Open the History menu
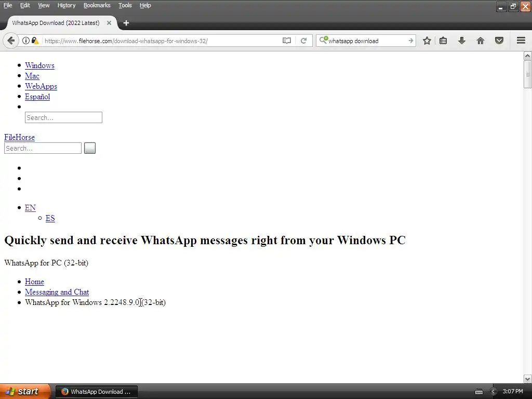 click(x=66, y=5)
